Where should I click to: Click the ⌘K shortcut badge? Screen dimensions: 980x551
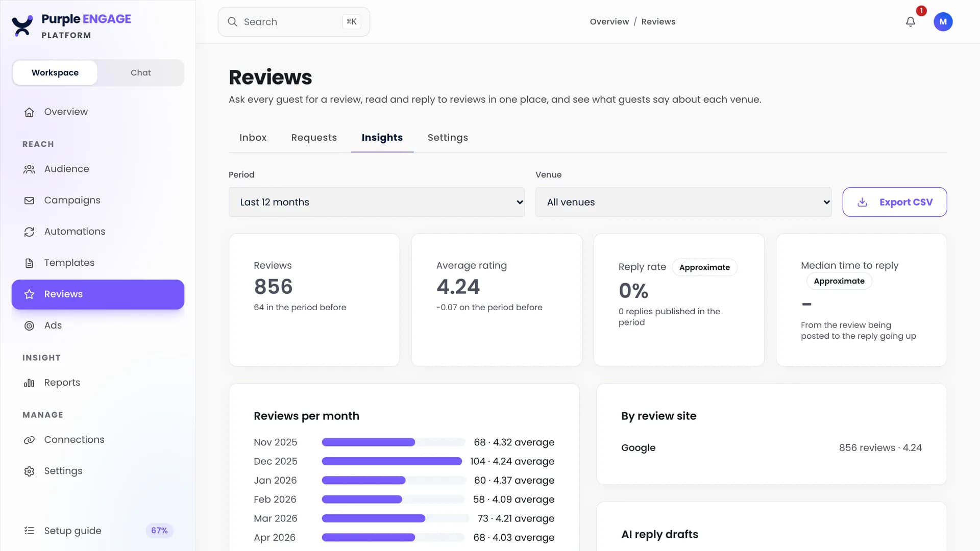click(x=351, y=21)
